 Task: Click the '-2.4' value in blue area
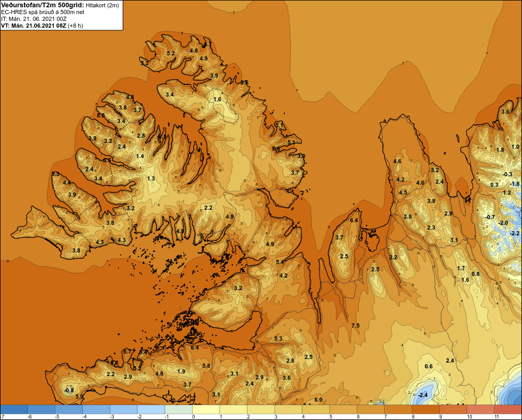[422, 395]
